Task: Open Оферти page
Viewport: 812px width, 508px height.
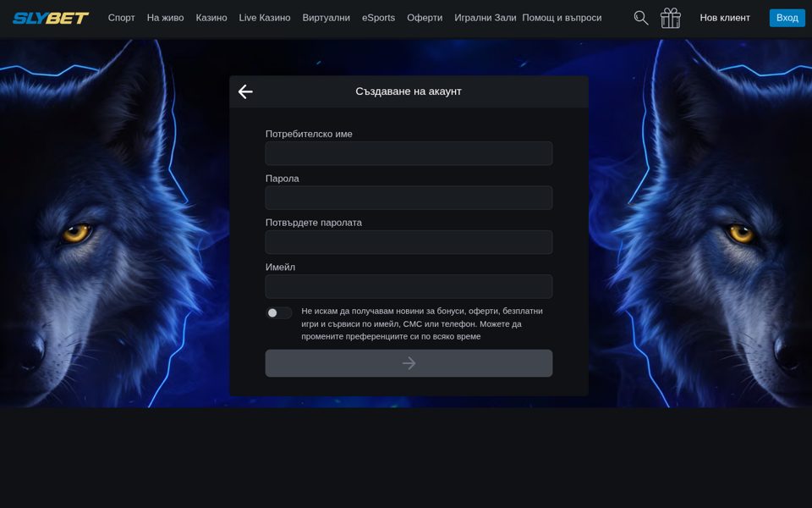Action: click(425, 18)
